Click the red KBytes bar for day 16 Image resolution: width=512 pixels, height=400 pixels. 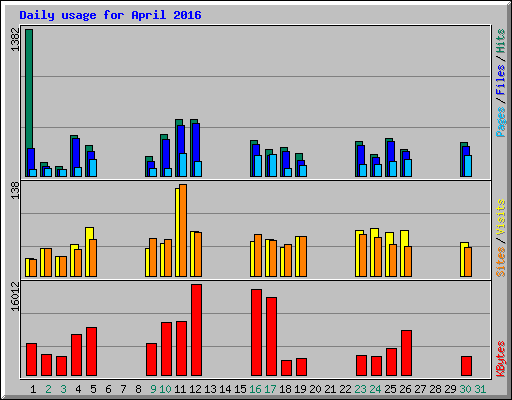point(256,333)
